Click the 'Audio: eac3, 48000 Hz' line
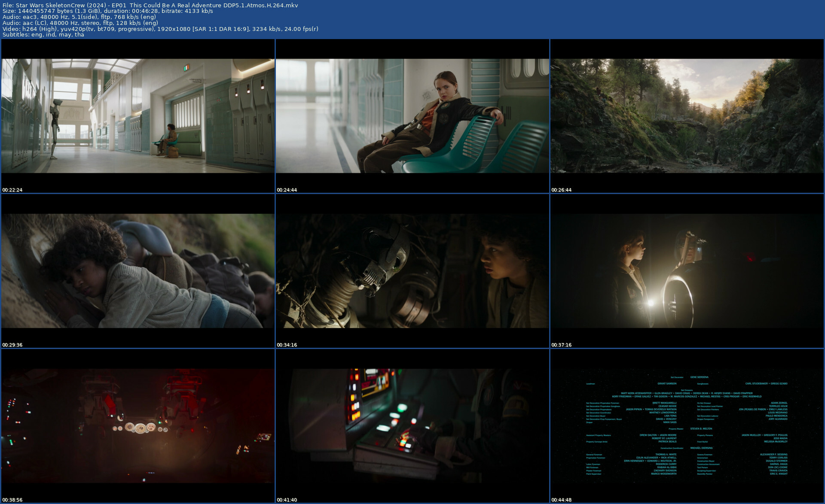This screenshot has height=504, width=825. coord(79,17)
